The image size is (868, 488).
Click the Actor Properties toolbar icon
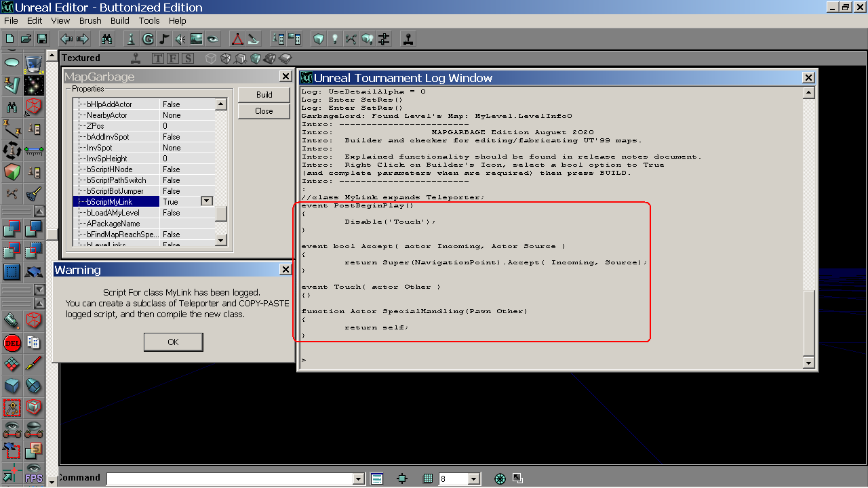click(277, 39)
